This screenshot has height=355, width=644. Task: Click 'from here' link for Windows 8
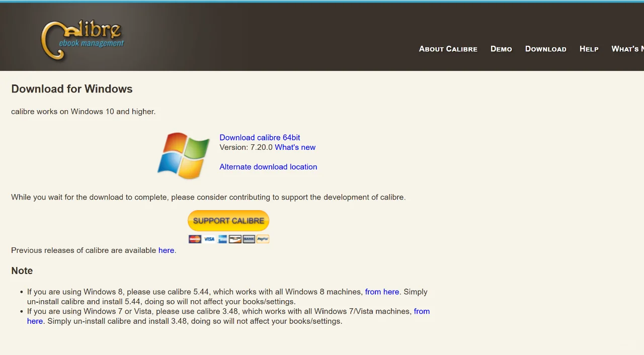click(382, 292)
